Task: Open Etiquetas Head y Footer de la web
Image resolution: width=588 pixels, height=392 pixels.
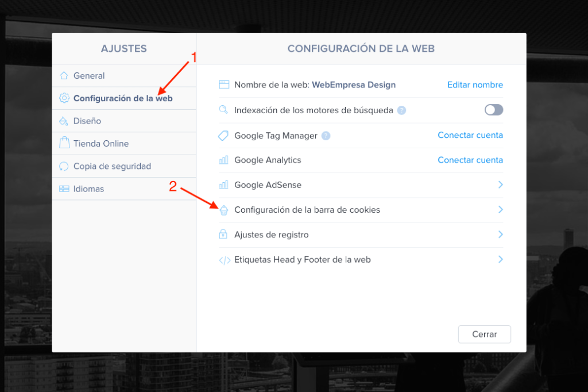Action: [x=361, y=259]
